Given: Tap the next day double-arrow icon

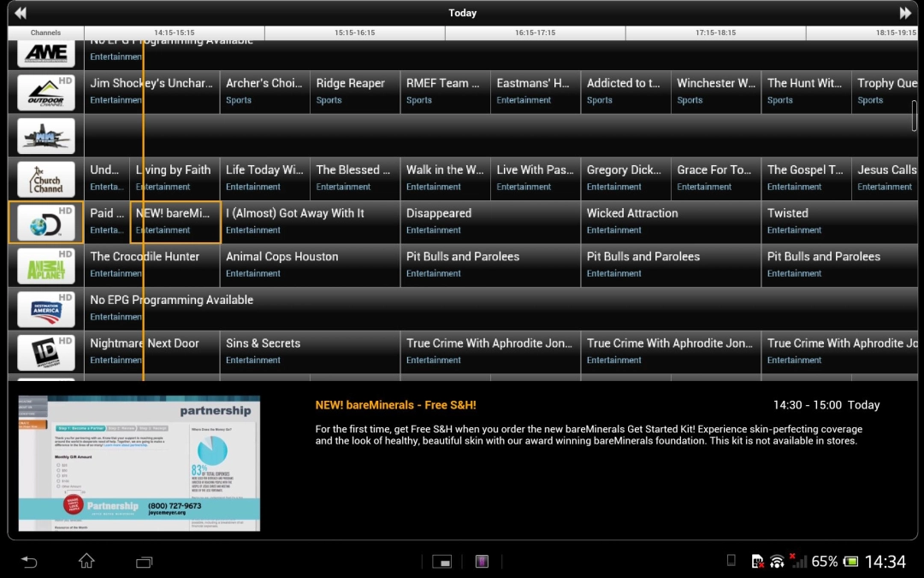Looking at the screenshot, I should click(905, 13).
